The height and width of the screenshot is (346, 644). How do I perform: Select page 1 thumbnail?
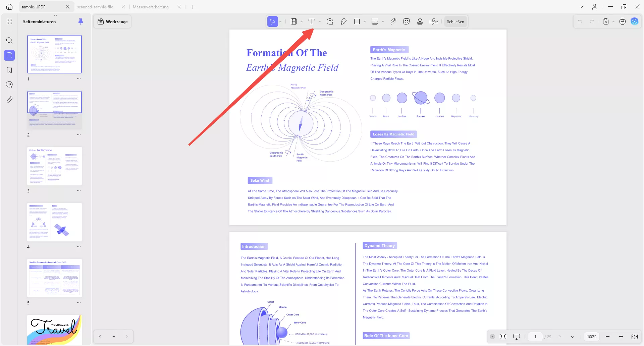(54, 54)
